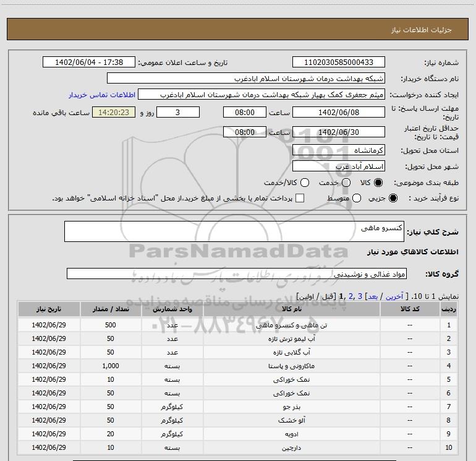Select the کالا radio button
Image resolution: width=476 pixels, height=461 pixels.
click(x=378, y=183)
